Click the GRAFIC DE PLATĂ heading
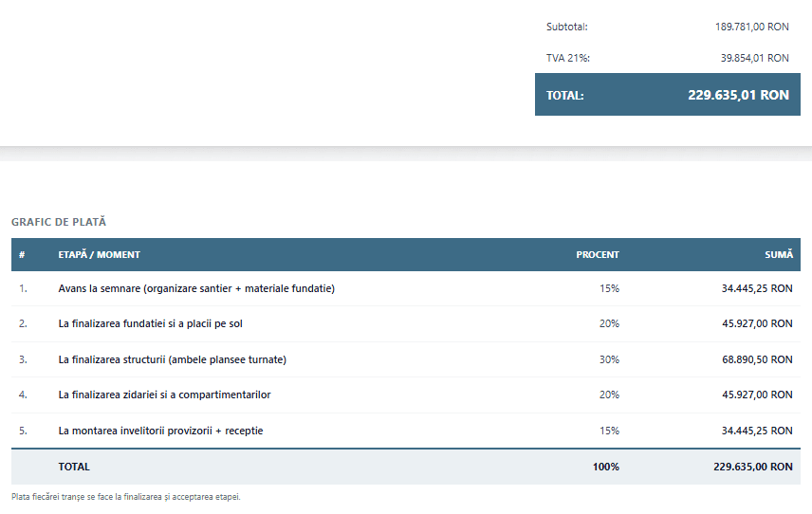This screenshot has height=514, width=812. click(59, 222)
